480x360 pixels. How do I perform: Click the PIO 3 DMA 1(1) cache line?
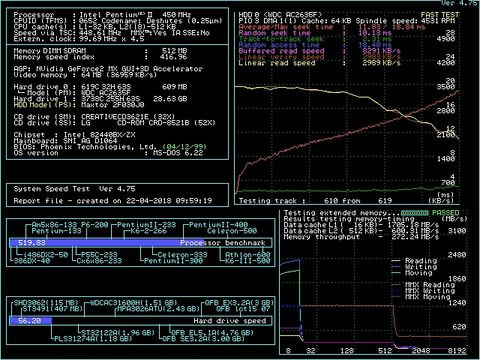[347, 21]
